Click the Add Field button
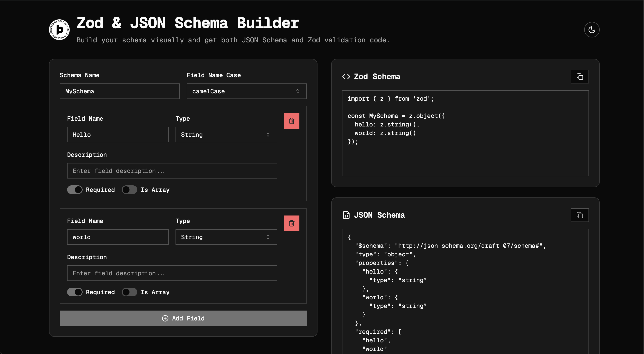 point(183,318)
